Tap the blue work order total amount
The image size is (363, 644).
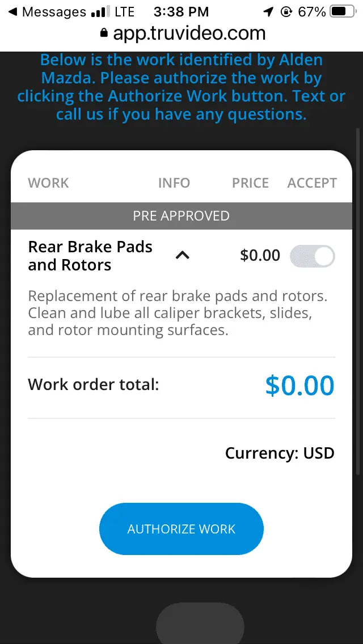299,385
